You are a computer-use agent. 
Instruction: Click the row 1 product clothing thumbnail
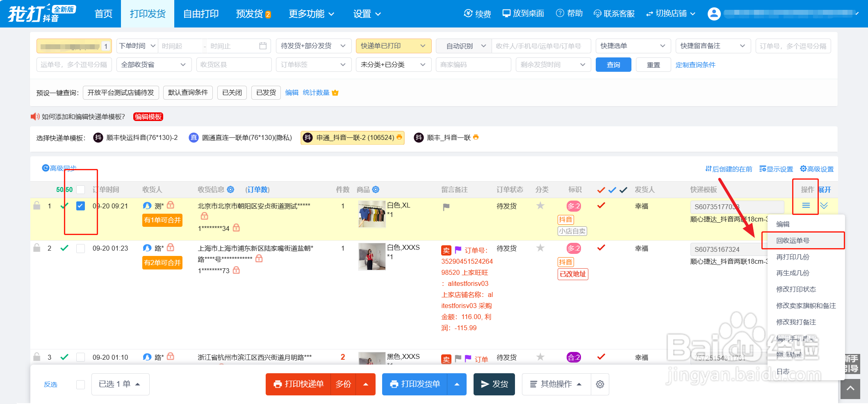tap(372, 214)
